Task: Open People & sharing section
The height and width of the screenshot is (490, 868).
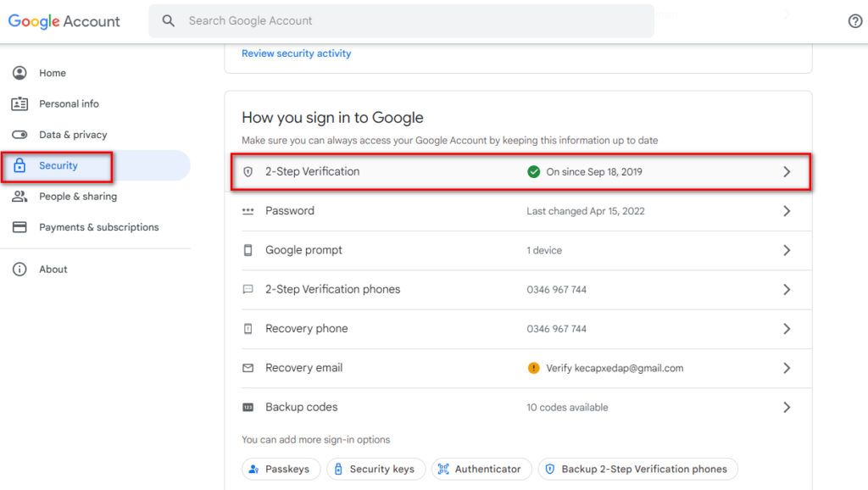Action: (78, 196)
